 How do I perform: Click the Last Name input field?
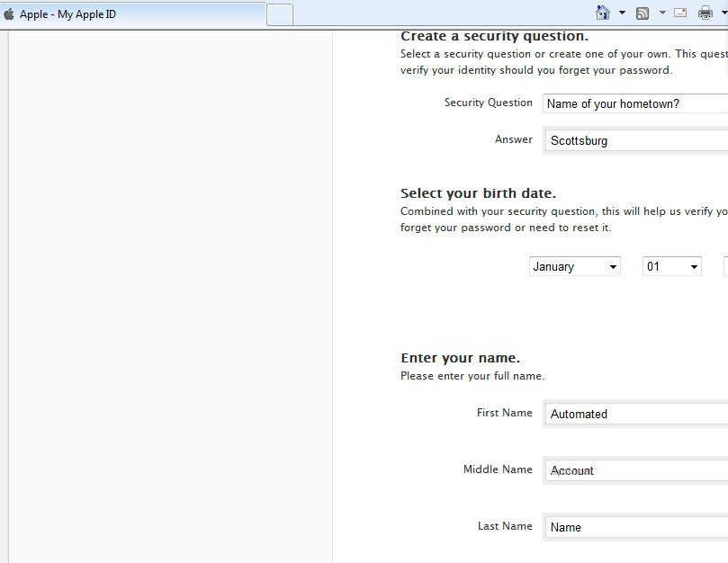(636, 527)
